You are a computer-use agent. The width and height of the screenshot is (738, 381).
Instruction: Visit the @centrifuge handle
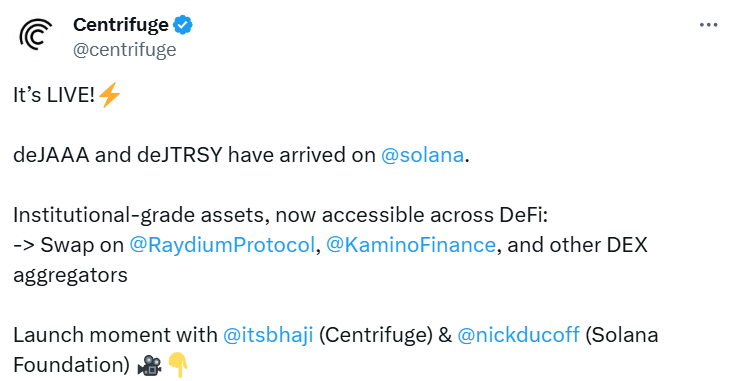click(x=125, y=50)
